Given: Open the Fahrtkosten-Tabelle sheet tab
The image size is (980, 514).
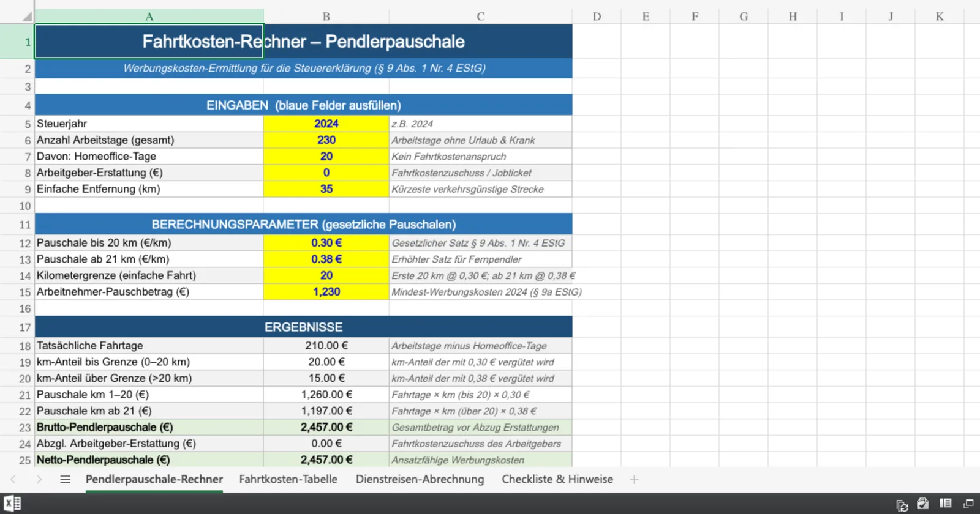Looking at the screenshot, I should (288, 480).
